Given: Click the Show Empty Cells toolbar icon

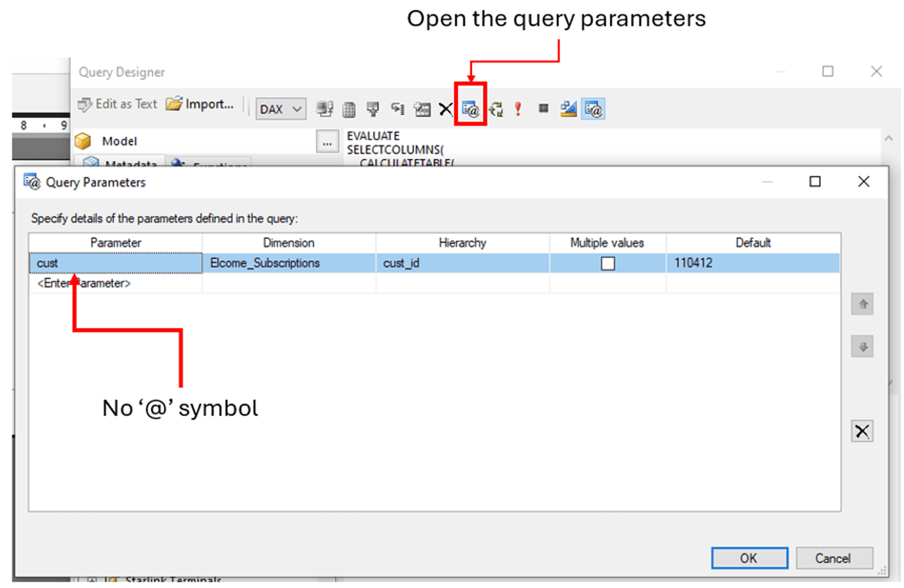Looking at the screenshot, I should pos(373,109).
